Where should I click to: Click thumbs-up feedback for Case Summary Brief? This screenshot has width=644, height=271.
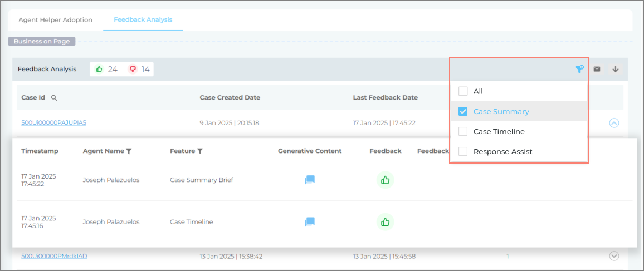point(385,180)
